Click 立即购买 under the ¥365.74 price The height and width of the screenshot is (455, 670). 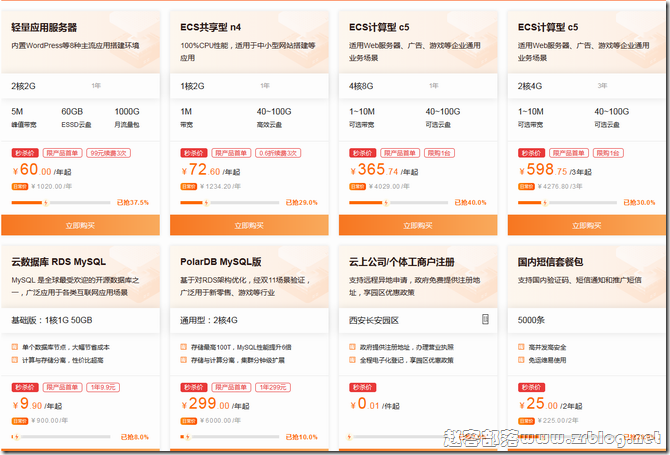pyautogui.click(x=418, y=225)
